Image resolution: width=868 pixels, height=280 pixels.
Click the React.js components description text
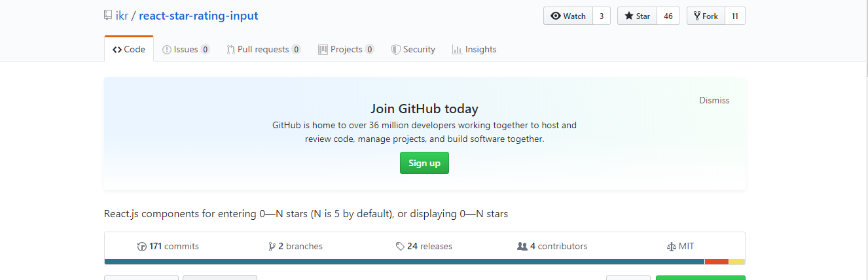tap(306, 214)
